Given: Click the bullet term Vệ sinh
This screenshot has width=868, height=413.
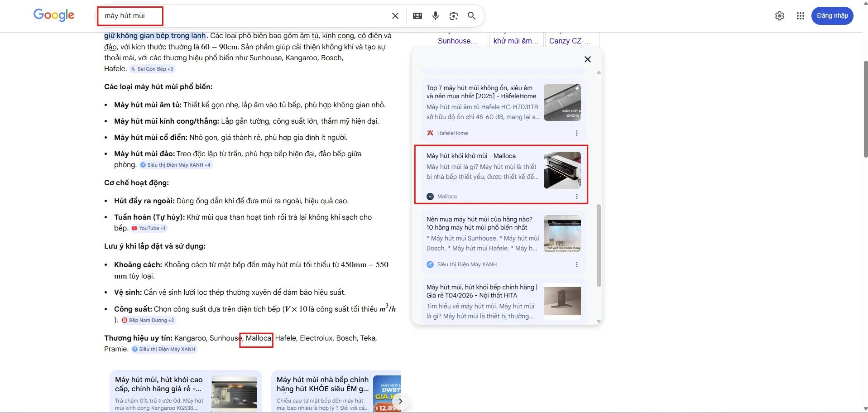Looking at the screenshot, I should click(x=128, y=293).
